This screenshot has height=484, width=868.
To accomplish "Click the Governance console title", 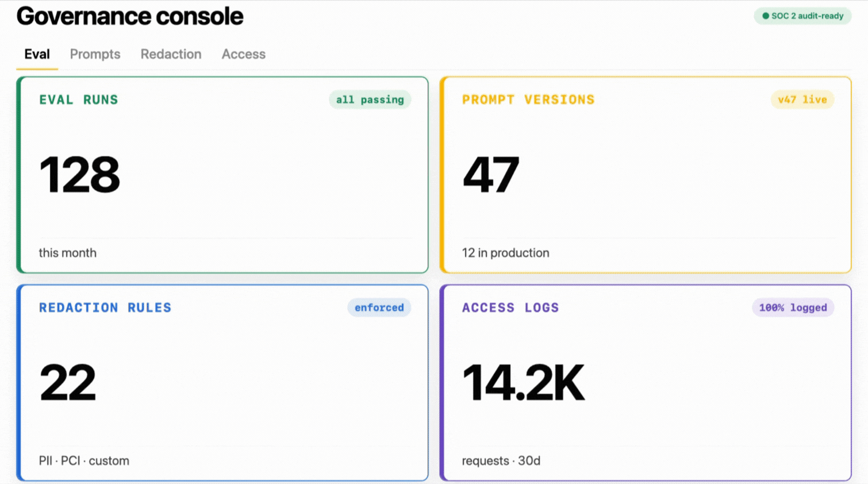I will coord(130,16).
